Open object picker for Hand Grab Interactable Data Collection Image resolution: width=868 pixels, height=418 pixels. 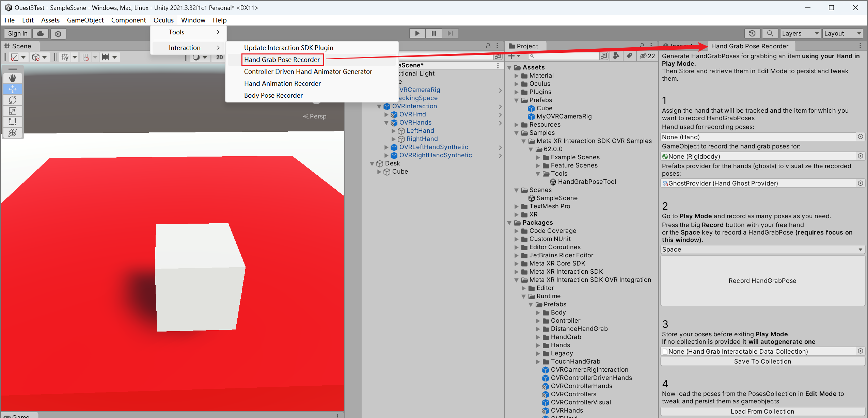point(860,351)
